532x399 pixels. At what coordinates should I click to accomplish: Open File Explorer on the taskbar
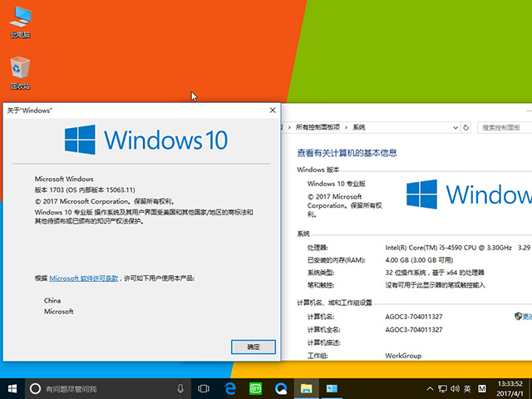point(306,388)
